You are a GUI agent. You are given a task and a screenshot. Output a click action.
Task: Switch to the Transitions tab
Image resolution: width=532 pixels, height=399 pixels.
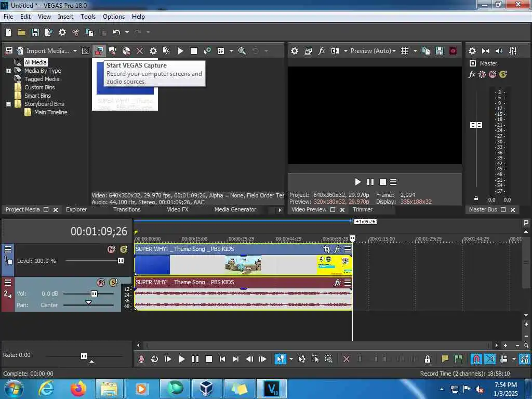127,210
